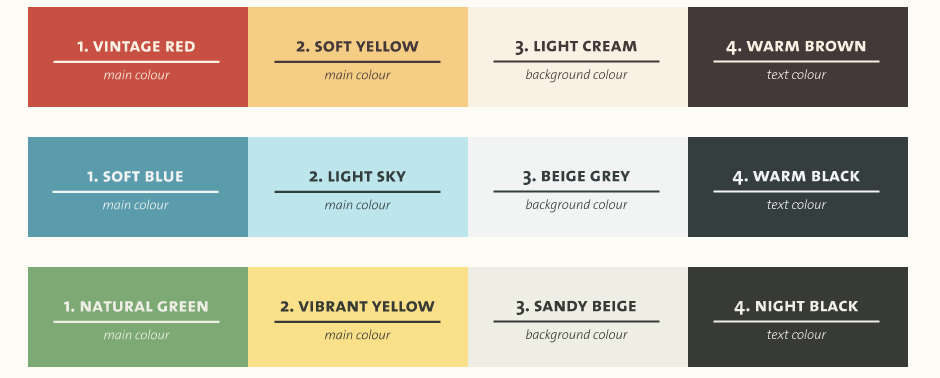Pick the Soft Yellow main colour swatch

pos(358,57)
